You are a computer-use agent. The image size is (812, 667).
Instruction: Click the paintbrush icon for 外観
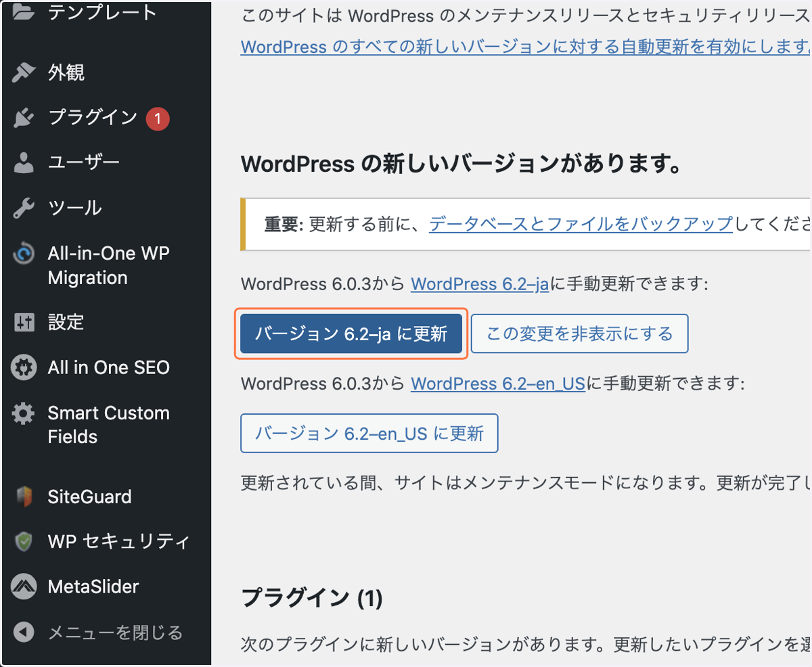coord(23,72)
